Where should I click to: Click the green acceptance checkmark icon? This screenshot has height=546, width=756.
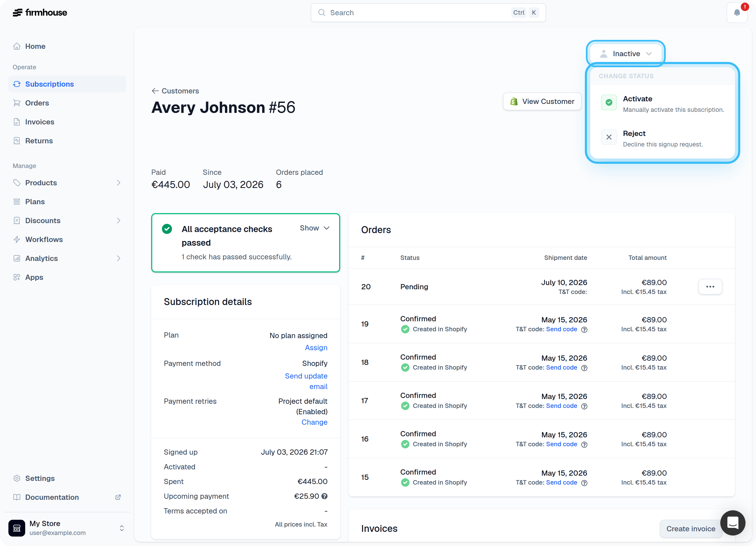pyautogui.click(x=167, y=229)
